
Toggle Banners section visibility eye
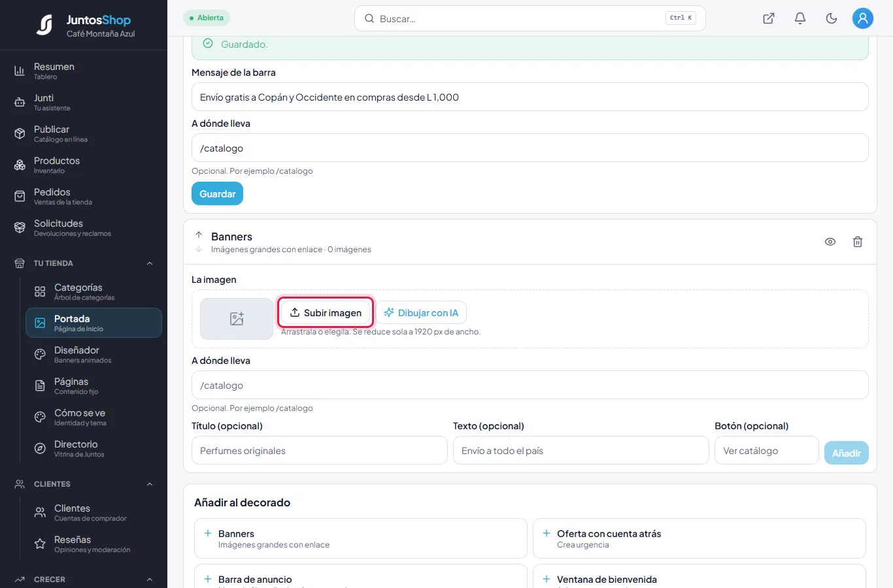tap(830, 242)
